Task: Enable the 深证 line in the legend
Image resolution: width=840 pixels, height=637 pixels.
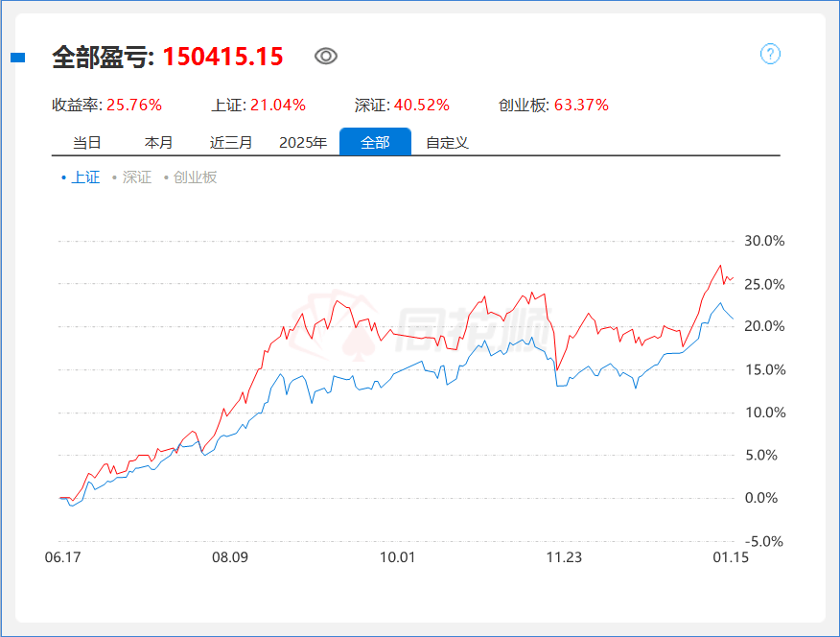Action: pyautogui.click(x=134, y=177)
